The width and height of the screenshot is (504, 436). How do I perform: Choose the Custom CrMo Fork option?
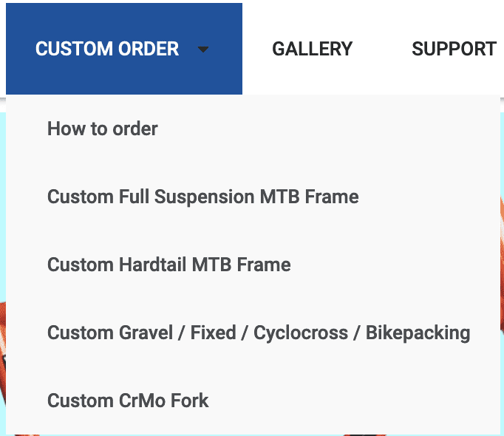click(x=128, y=401)
